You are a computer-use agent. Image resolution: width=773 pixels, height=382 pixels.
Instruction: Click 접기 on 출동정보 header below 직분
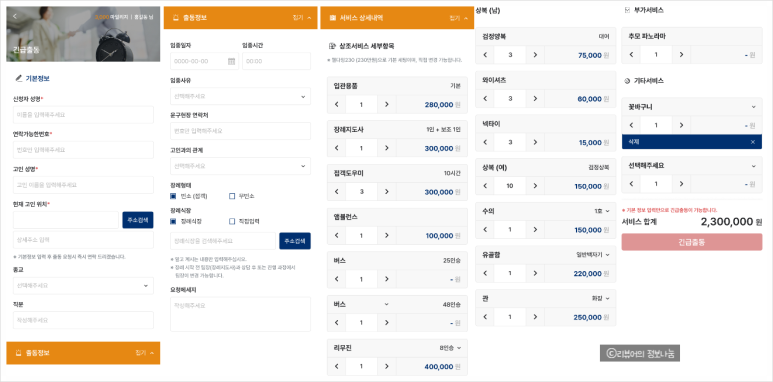pos(144,353)
